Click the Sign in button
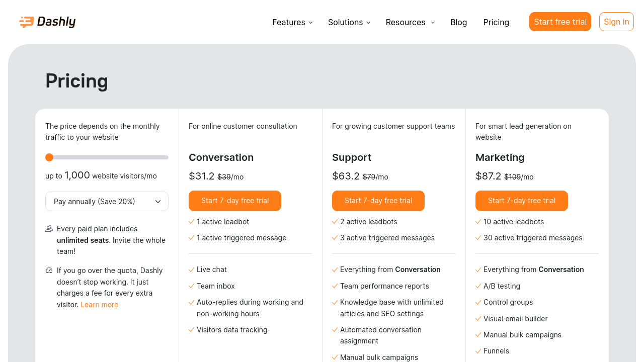The width and height of the screenshot is (644, 362). click(x=616, y=22)
